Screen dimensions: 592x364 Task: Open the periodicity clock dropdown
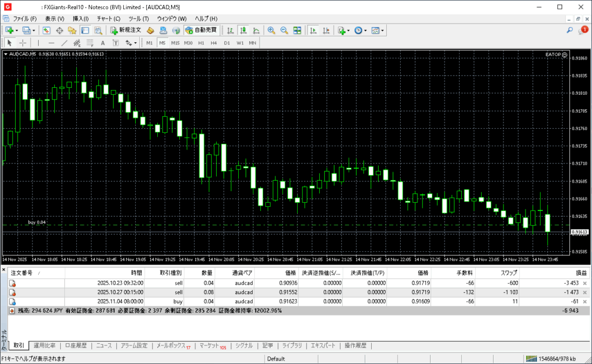click(360, 30)
